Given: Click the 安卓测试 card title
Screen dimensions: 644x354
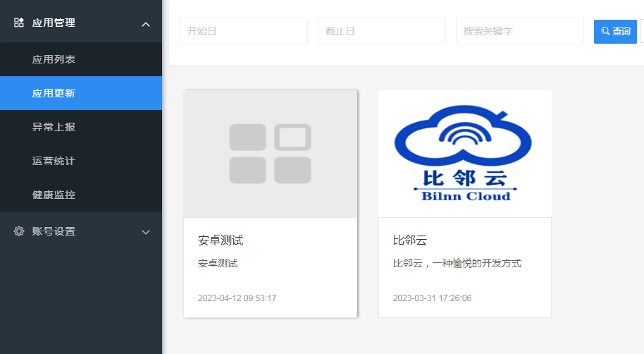Looking at the screenshot, I should pos(221,240).
